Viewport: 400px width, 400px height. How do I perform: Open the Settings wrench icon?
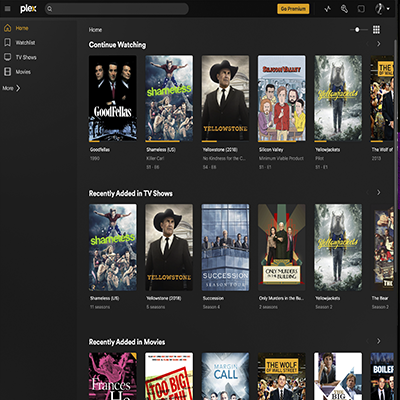tap(344, 9)
